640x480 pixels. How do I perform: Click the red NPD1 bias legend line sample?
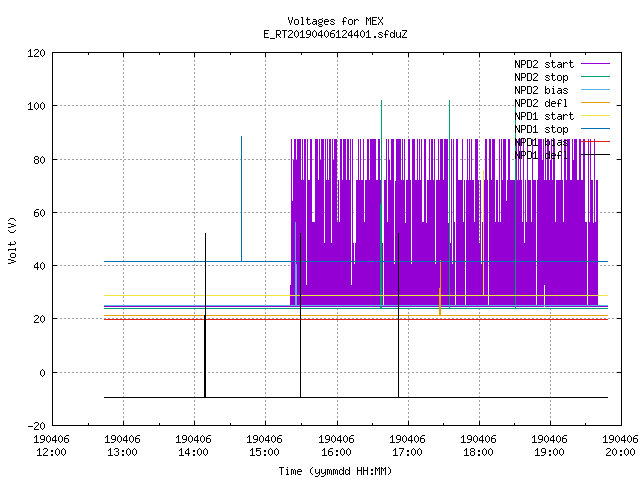coord(595,142)
